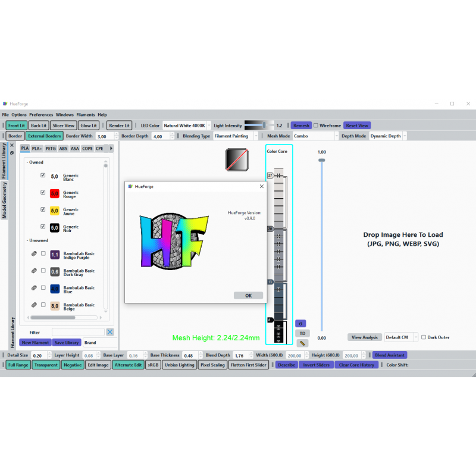476x476 pixels.
Task: Open the Mesh Mode Combo dropdown
Action: (x=316, y=136)
